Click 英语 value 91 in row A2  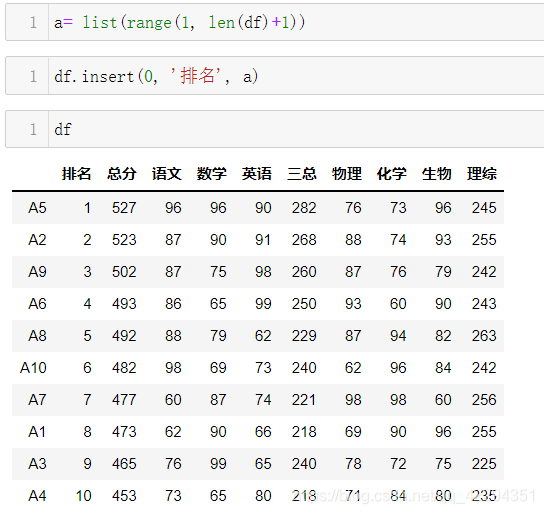point(263,240)
